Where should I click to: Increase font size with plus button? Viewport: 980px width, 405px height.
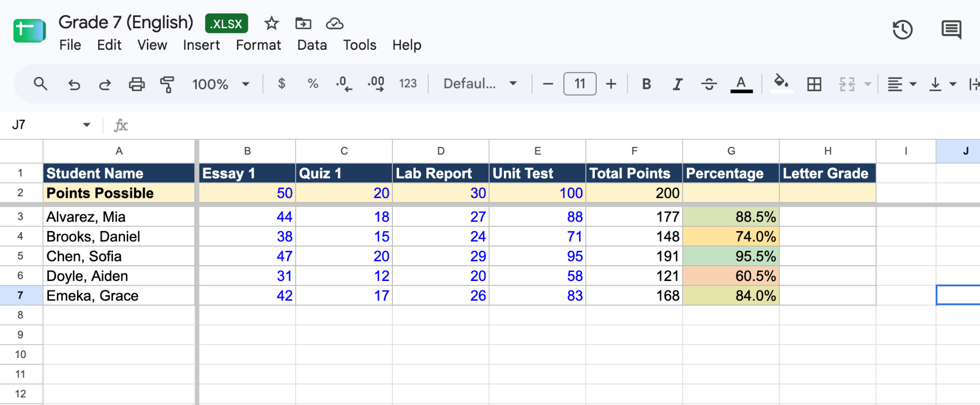tap(611, 84)
